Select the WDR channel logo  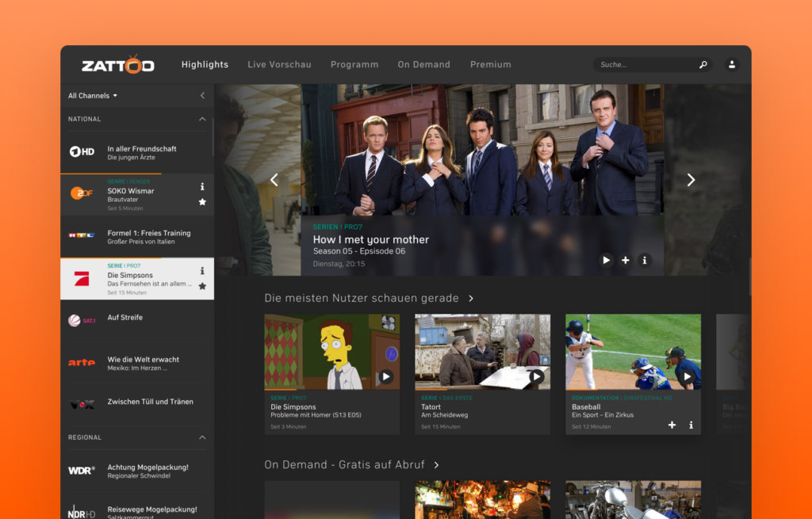click(x=82, y=471)
